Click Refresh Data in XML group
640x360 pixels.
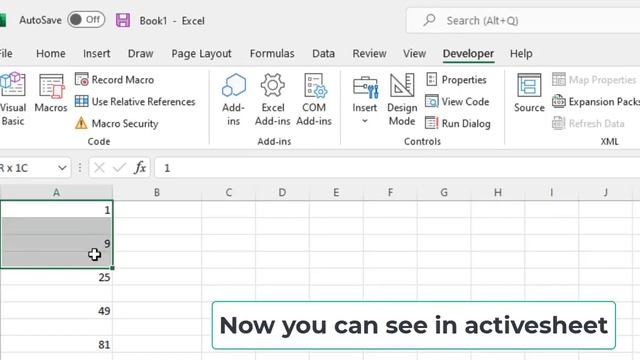[588, 123]
